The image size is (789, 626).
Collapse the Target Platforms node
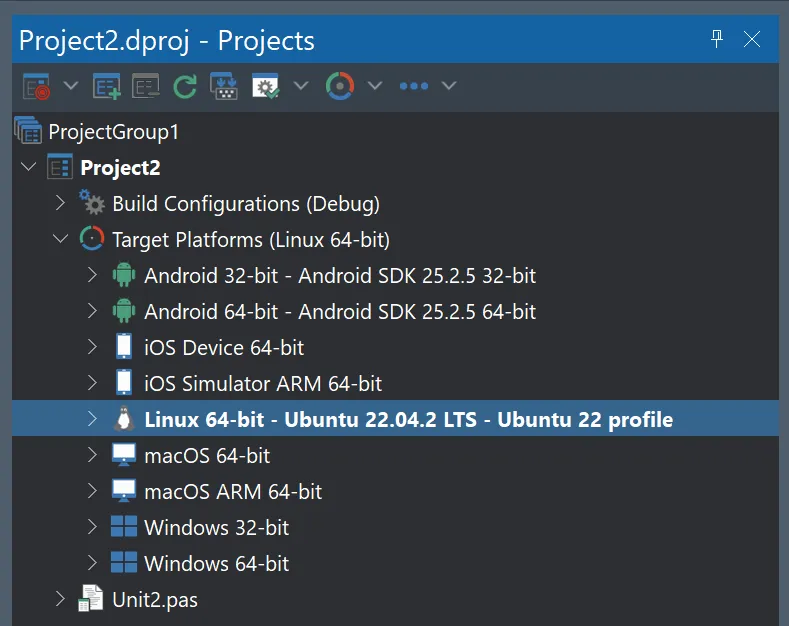59,239
